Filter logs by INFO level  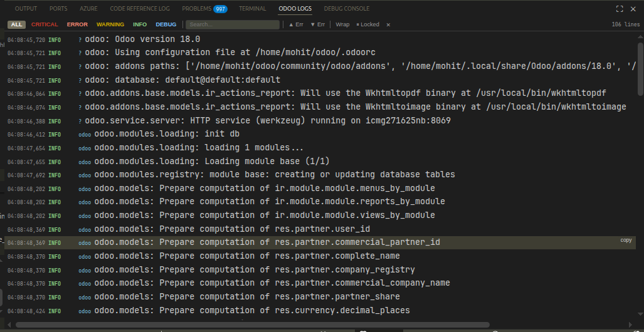click(x=140, y=24)
